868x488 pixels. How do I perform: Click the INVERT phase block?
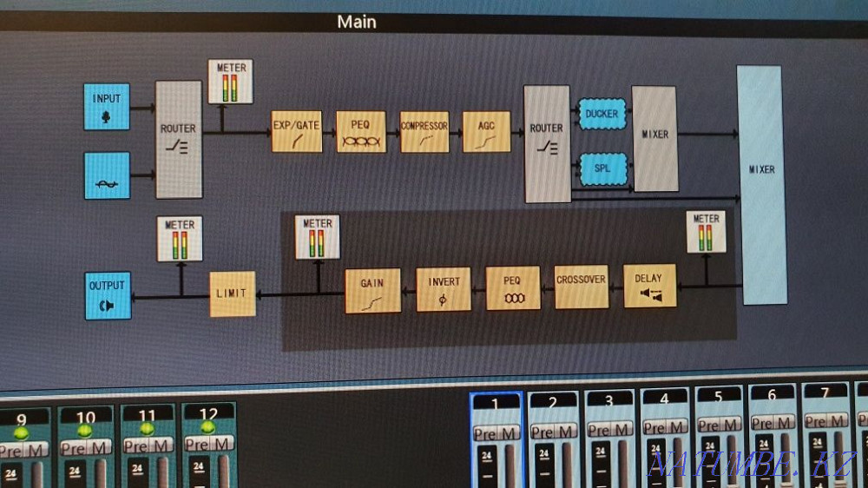click(x=444, y=289)
